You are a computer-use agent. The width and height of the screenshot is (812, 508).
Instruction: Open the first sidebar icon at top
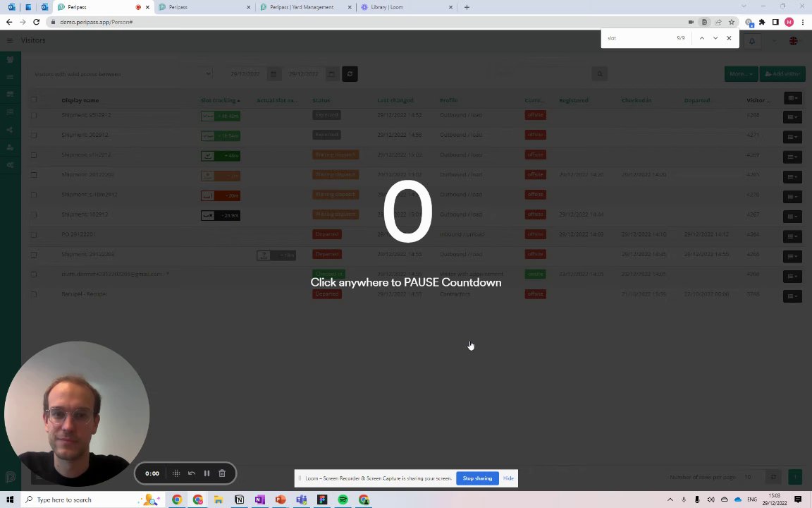click(10, 59)
